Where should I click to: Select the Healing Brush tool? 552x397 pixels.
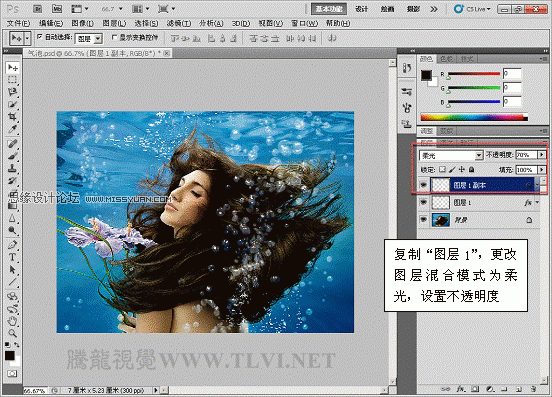pyautogui.click(x=13, y=144)
